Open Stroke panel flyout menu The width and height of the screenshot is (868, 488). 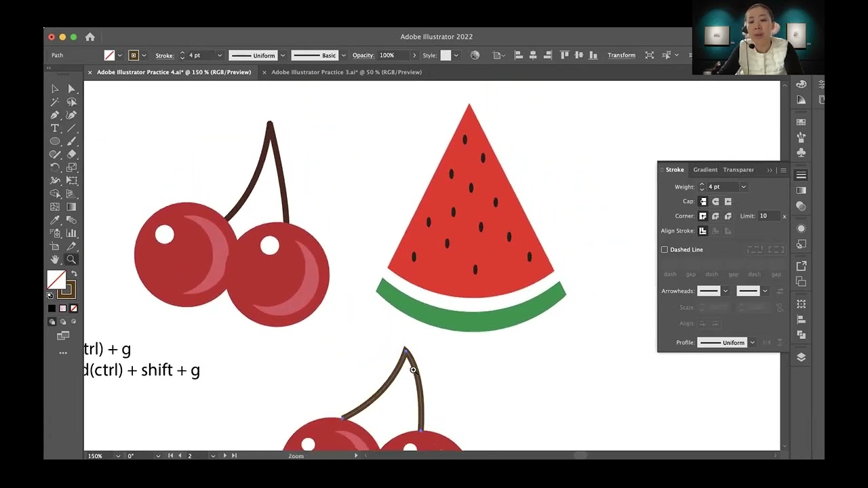coord(783,170)
